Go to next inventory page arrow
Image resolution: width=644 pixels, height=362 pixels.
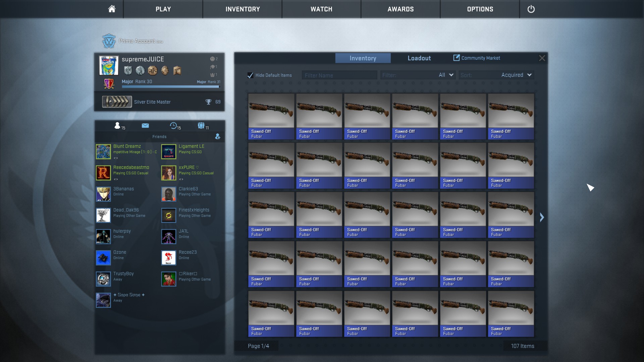tap(542, 217)
